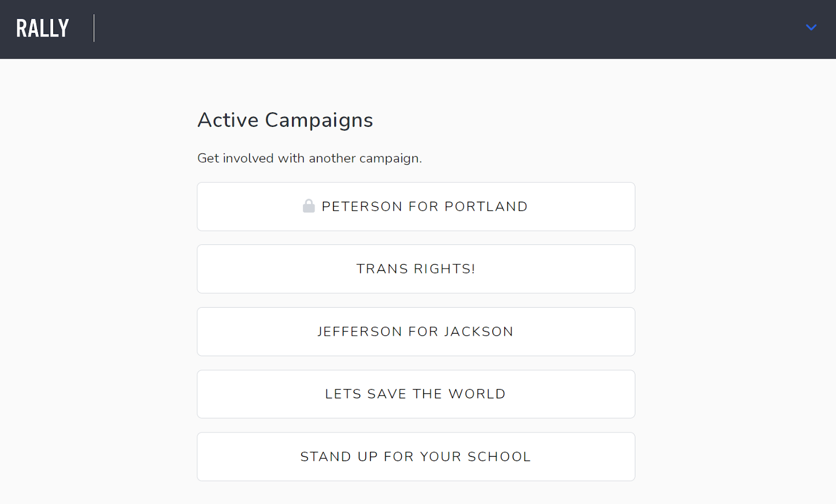Choose the Lets Save the World campaign
Screen dimensions: 836x504
(416, 394)
